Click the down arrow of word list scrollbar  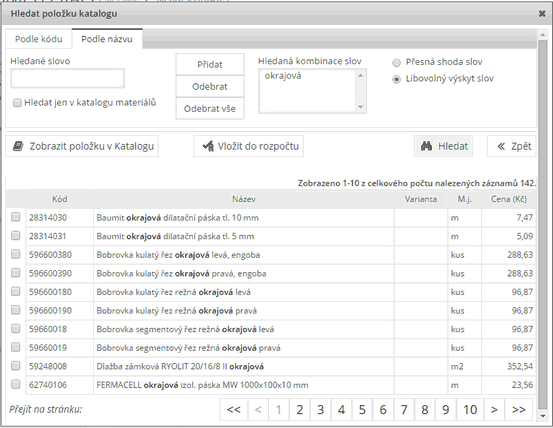tap(360, 106)
